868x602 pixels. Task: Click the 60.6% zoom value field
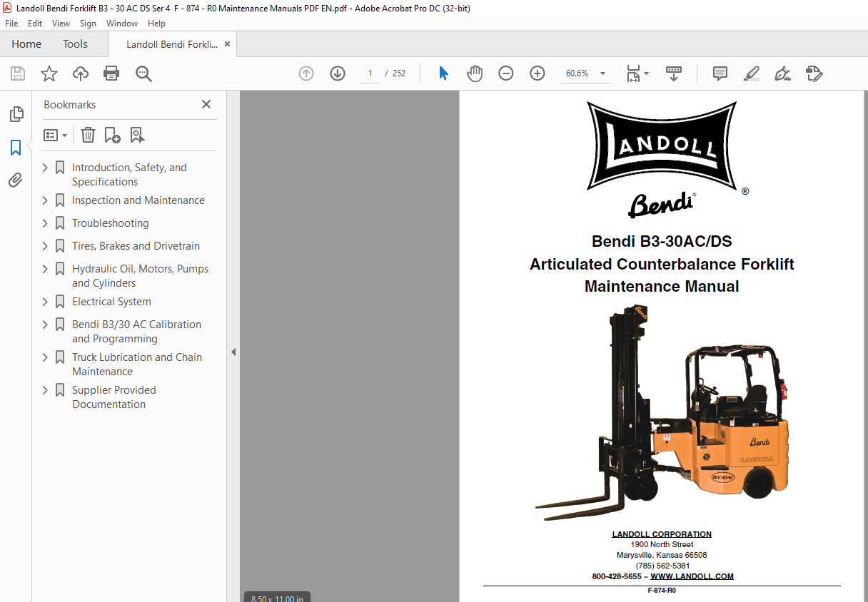point(577,73)
